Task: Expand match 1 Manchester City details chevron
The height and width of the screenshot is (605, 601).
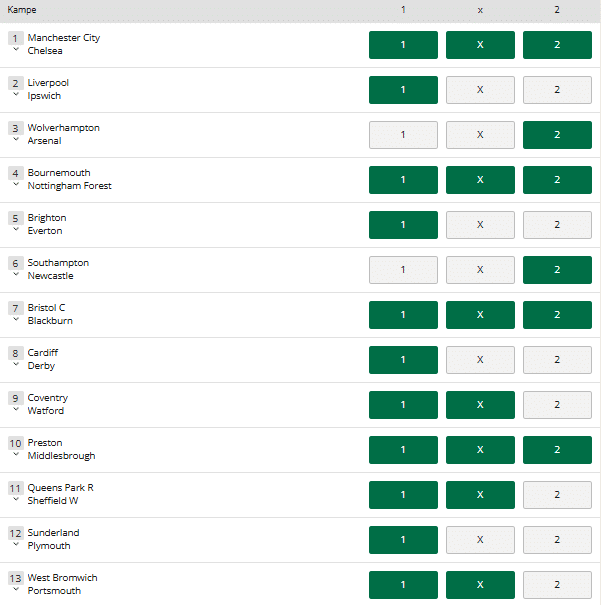Action: point(15,50)
